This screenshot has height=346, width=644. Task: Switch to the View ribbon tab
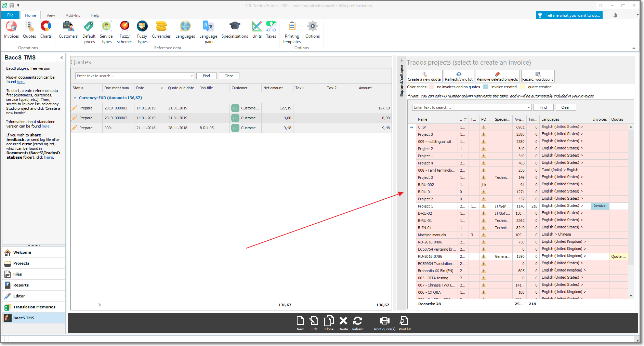[x=51, y=15]
